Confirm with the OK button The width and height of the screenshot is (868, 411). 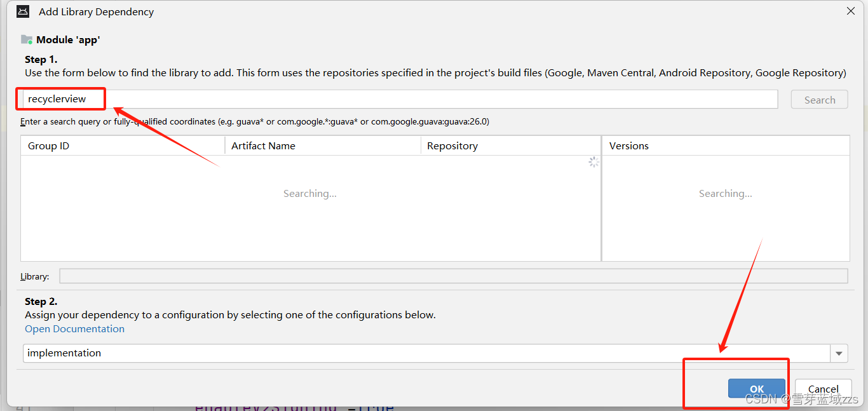point(756,389)
